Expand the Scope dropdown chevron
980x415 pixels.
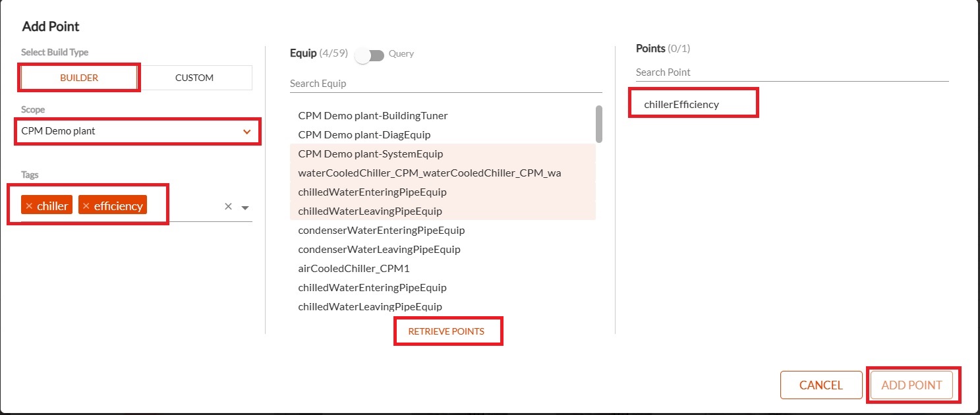(246, 131)
